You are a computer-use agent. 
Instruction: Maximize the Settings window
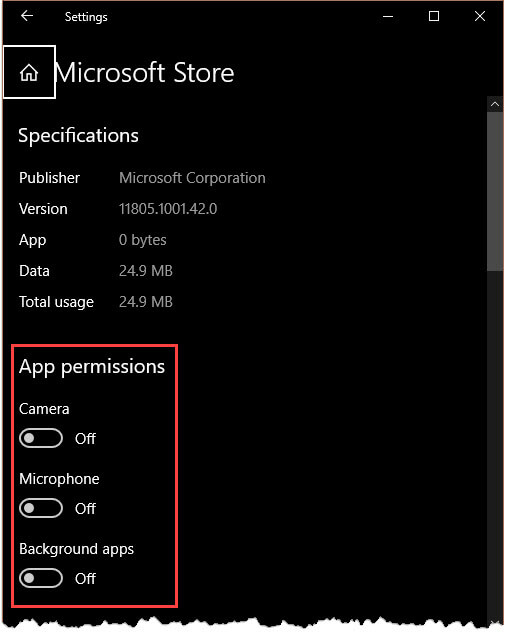434,17
